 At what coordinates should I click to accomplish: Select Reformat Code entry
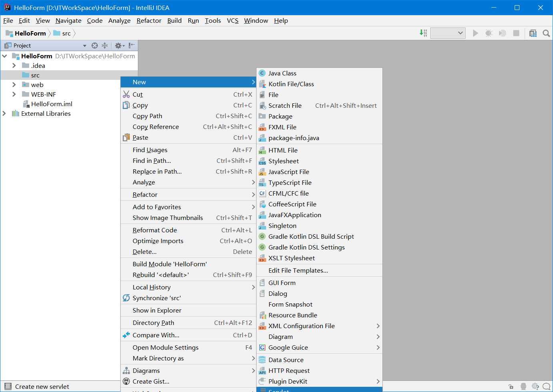click(188, 230)
